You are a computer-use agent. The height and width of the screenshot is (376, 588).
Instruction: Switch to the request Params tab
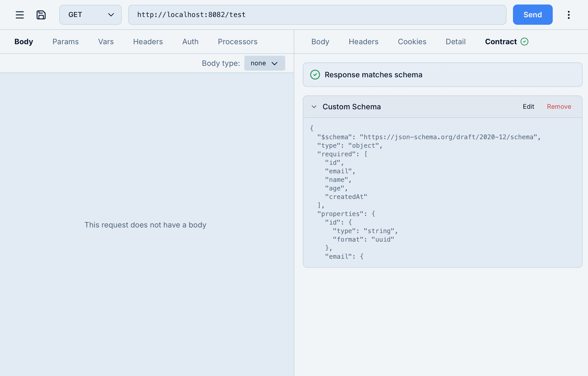tap(65, 42)
